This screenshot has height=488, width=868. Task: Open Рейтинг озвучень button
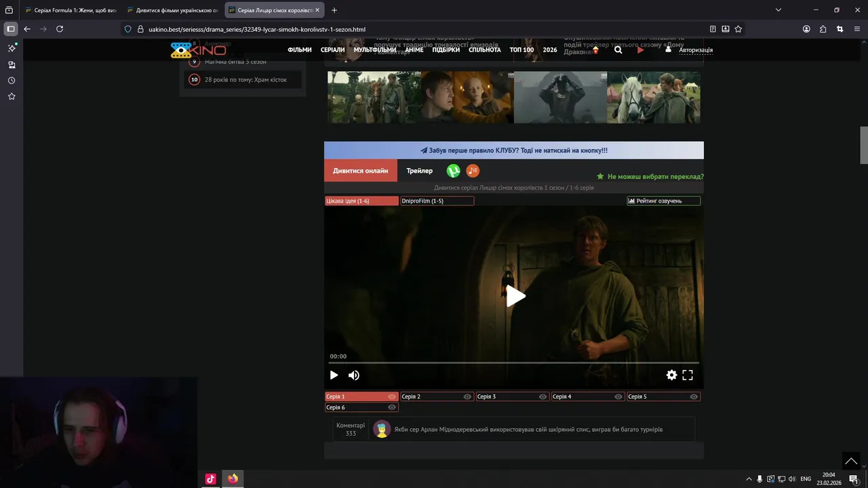point(663,201)
